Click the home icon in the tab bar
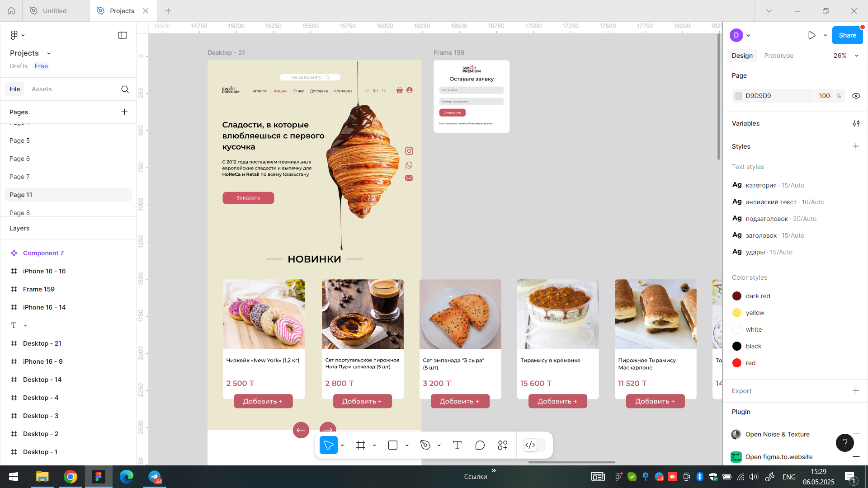The width and height of the screenshot is (868, 488). click(11, 11)
